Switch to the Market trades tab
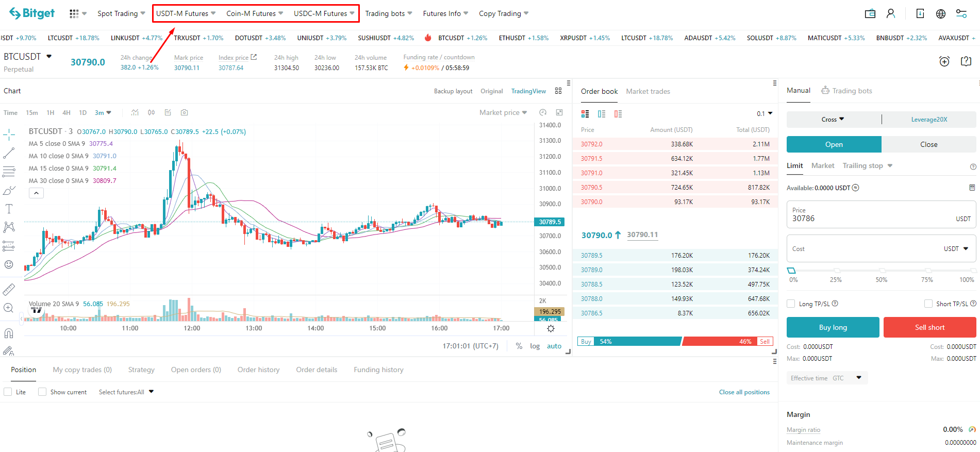Viewport: 980px width, 452px height. 648,91
